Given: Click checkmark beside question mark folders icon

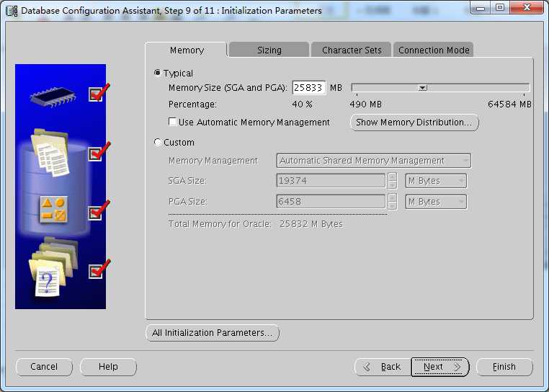Looking at the screenshot, I should (99, 269).
